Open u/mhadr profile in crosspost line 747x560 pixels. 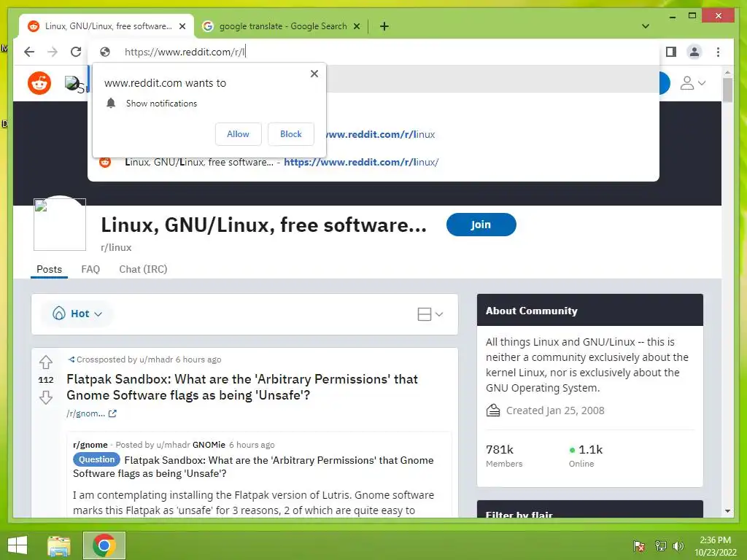tap(156, 359)
